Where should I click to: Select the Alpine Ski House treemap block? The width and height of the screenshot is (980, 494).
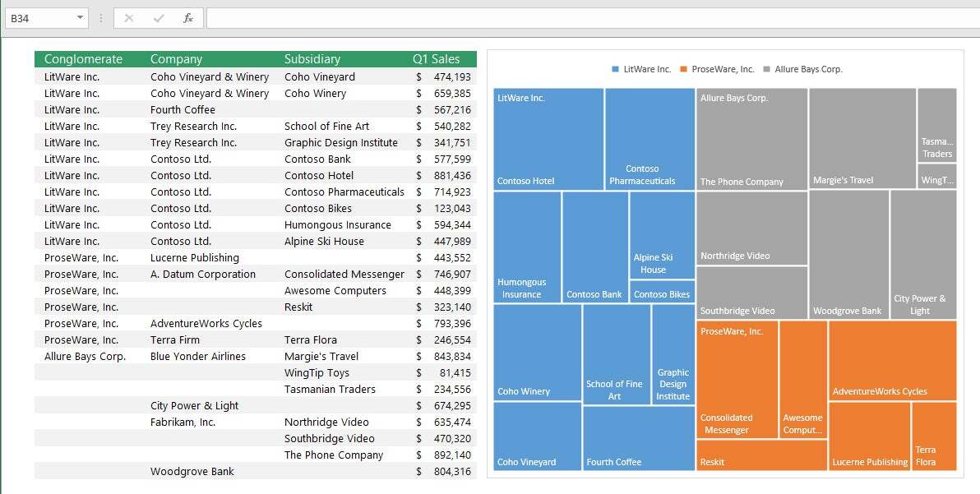(x=663, y=235)
